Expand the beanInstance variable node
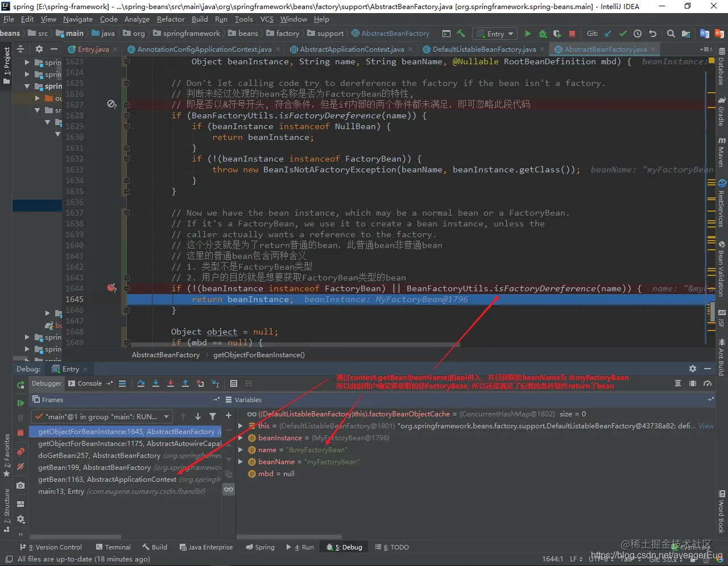 pyautogui.click(x=241, y=437)
